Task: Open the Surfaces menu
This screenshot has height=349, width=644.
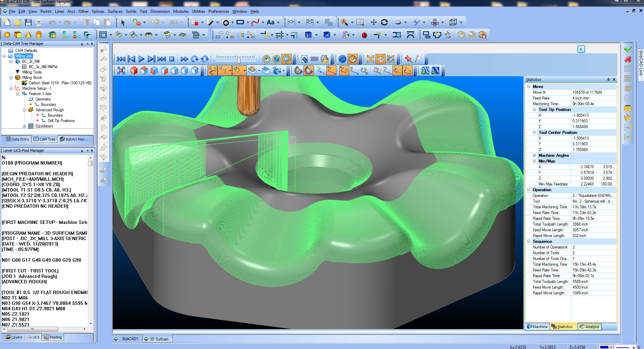Action: click(115, 11)
